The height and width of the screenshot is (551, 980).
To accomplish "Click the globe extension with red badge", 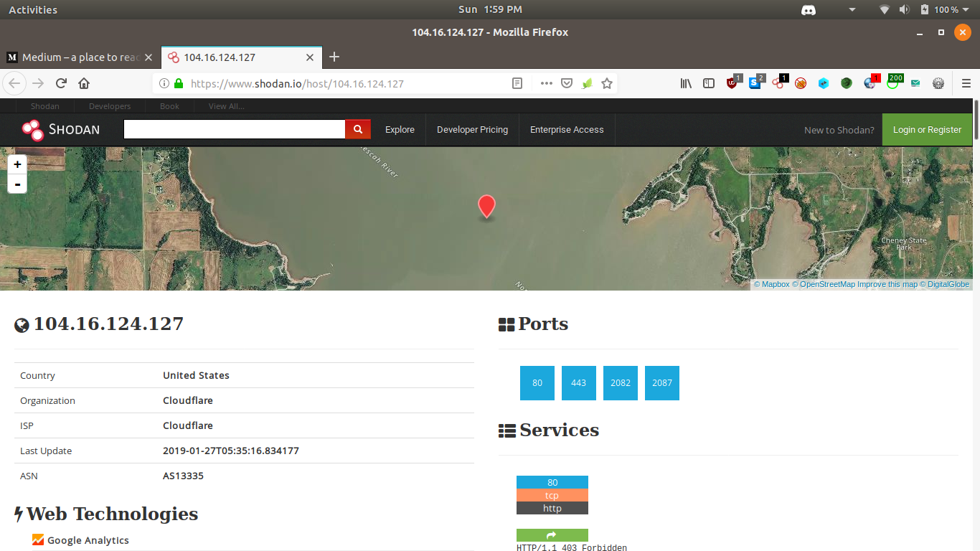I will (x=871, y=83).
